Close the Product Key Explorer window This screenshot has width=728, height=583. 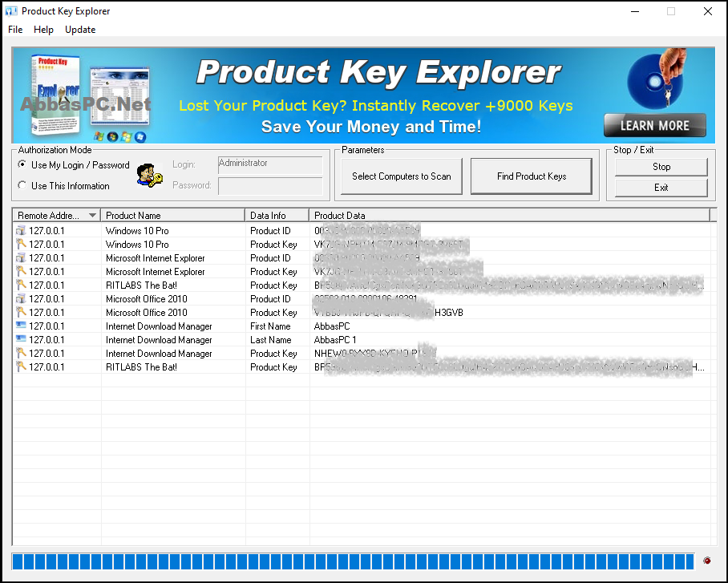pyautogui.click(x=708, y=11)
